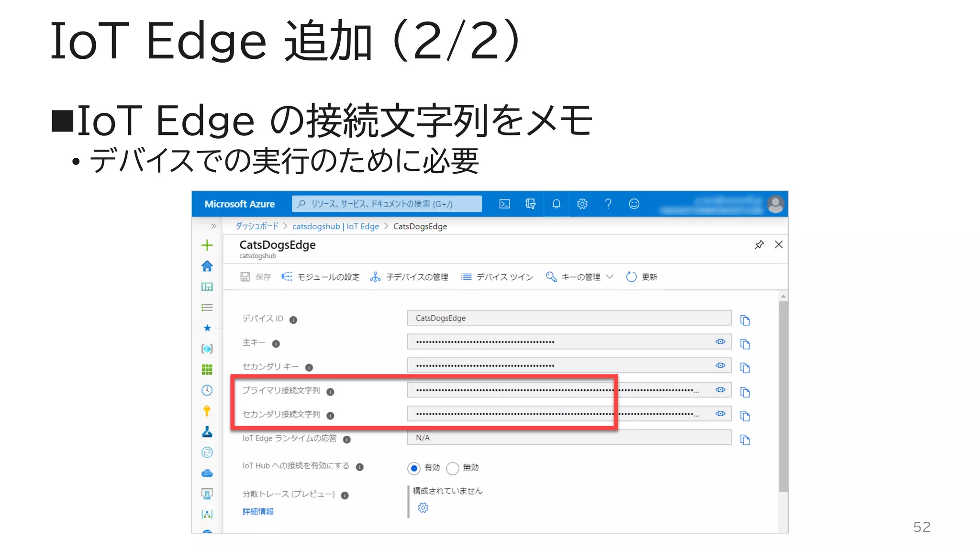Open the flask icon in sidebar
Image resolution: width=980 pixels, height=551 pixels.
[x=207, y=432]
